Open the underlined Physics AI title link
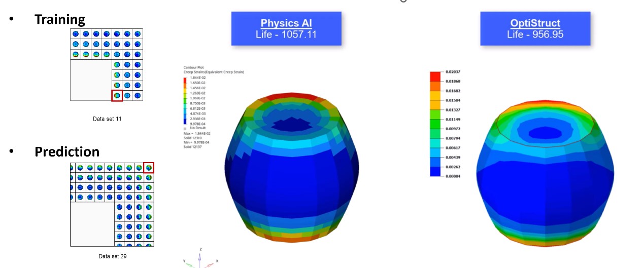644x268 pixels. pyautogui.click(x=286, y=23)
